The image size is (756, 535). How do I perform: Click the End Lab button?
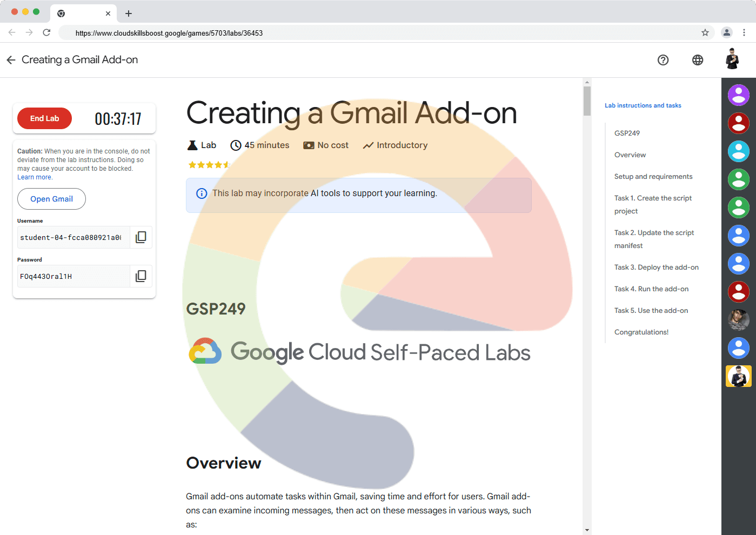click(x=44, y=118)
